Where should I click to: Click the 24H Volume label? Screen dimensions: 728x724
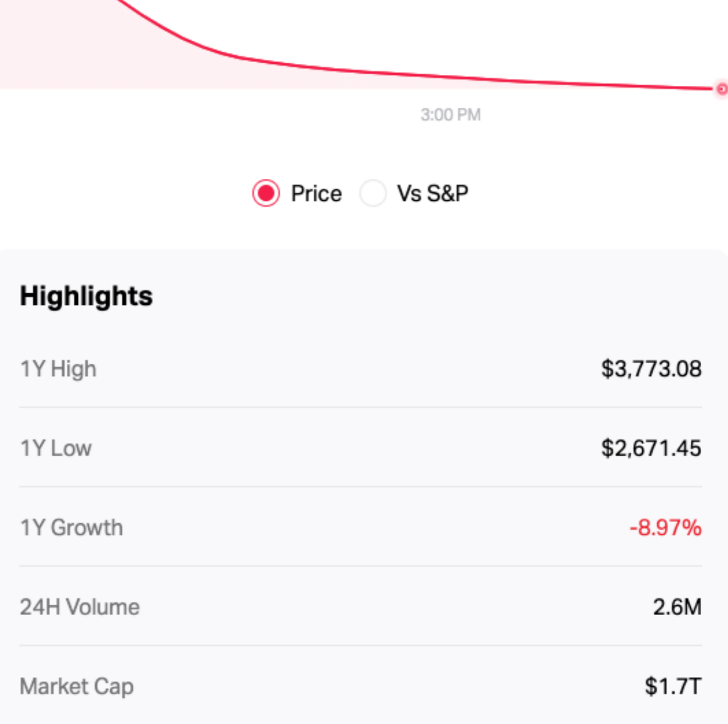click(80, 607)
